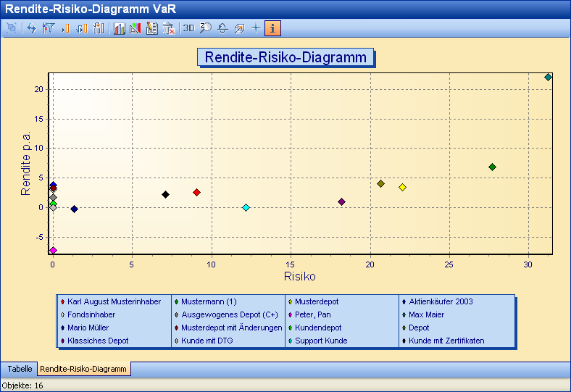Switch to the Tabelle tab
Viewport: 571px width, 392px height.
point(20,369)
